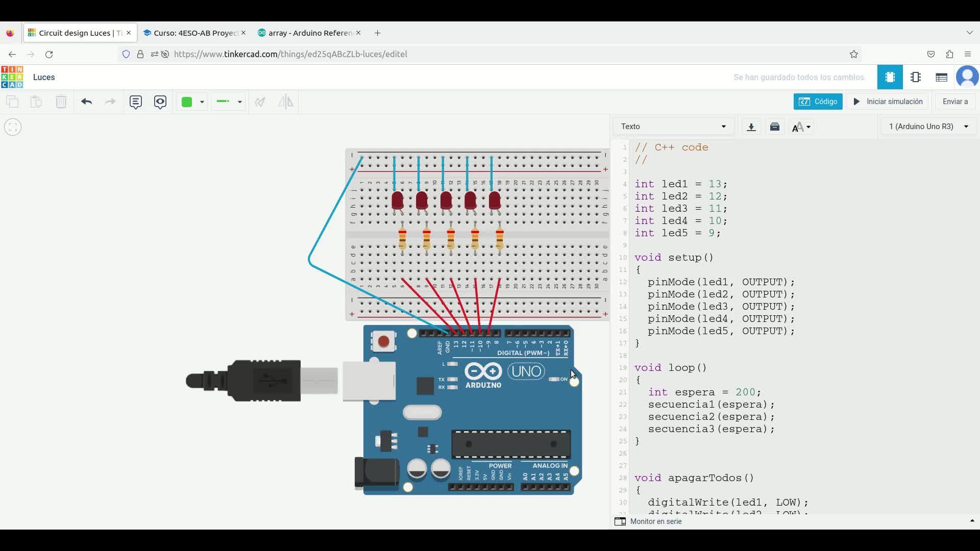This screenshot has width=980, height=551.
Task: Expand the Texto code mode dropdown
Action: (x=673, y=127)
